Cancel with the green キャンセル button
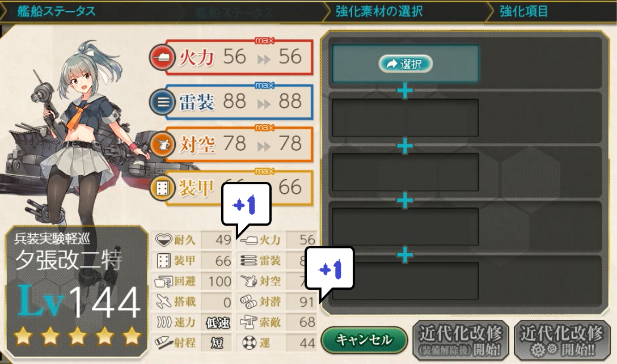Screen dimensions: 617x364 point(364,340)
